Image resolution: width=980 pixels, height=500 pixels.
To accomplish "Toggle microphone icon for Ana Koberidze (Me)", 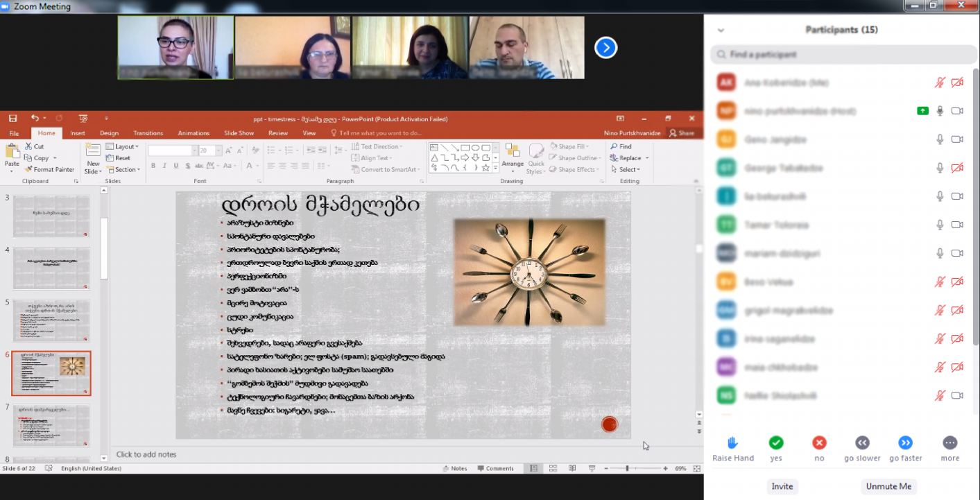I will click(x=940, y=83).
